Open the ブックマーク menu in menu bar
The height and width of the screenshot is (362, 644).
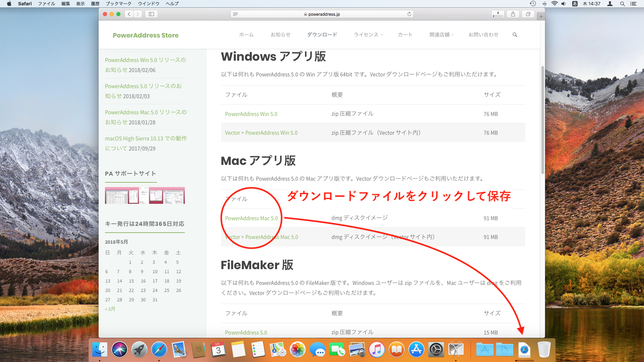point(118,4)
